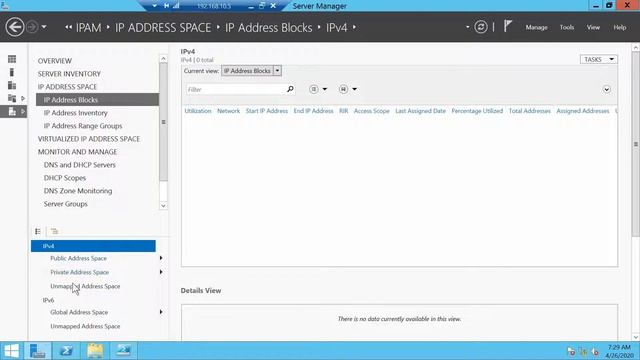The width and height of the screenshot is (640, 360).
Task: Open the Windows Start button
Action: [11, 351]
